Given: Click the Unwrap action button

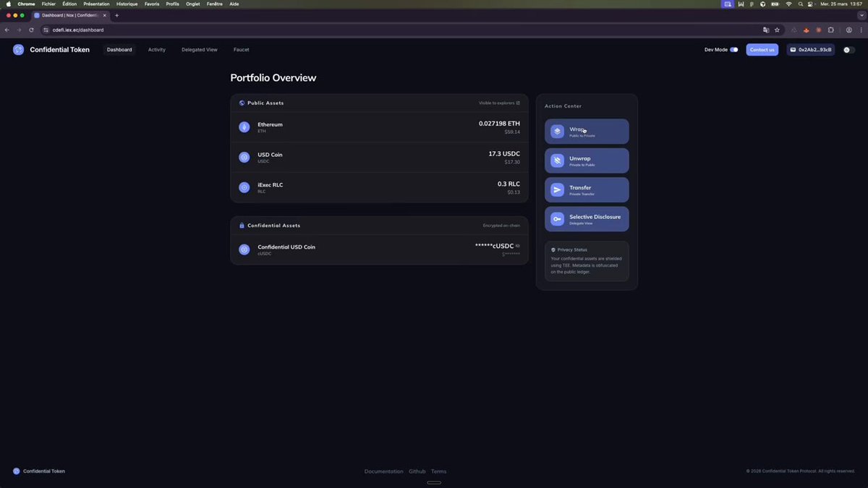Looking at the screenshot, I should click(x=587, y=160).
